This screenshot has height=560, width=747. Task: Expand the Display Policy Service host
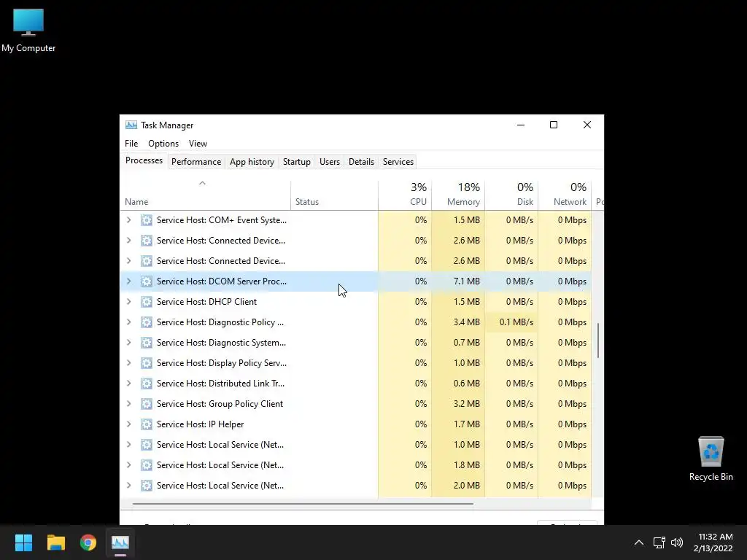click(128, 363)
